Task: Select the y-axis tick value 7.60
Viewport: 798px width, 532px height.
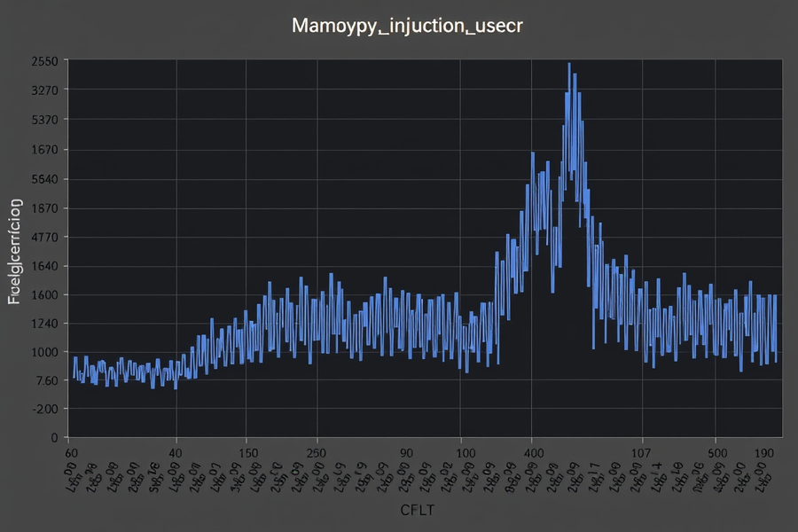Action: click(46, 380)
